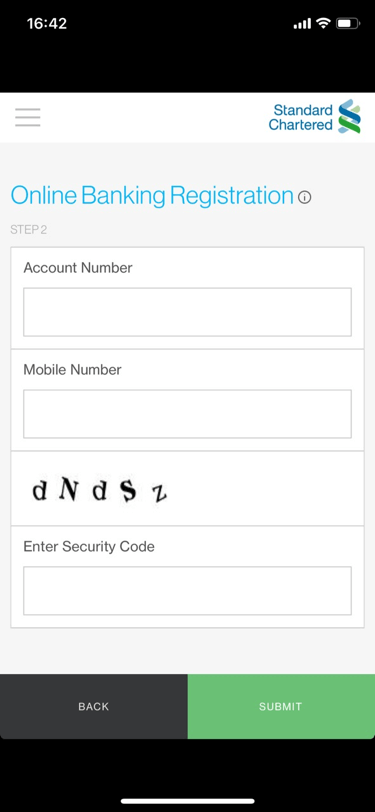Open the registration info icon
375x812 pixels.
305,197
